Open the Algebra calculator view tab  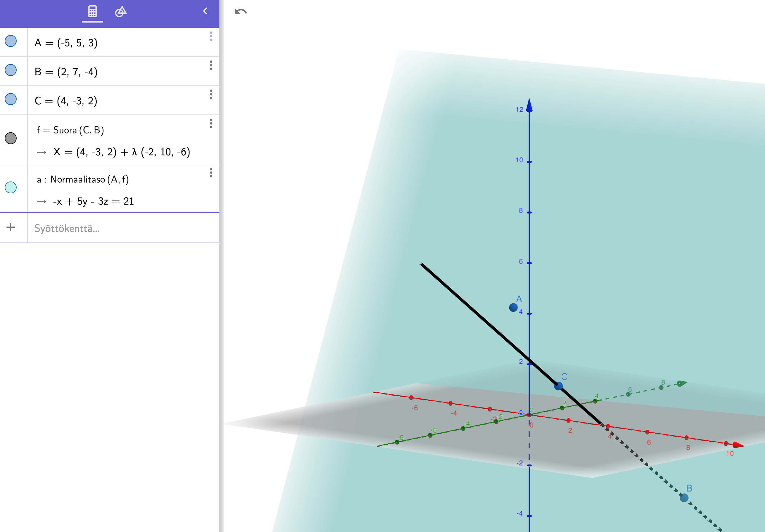click(92, 12)
